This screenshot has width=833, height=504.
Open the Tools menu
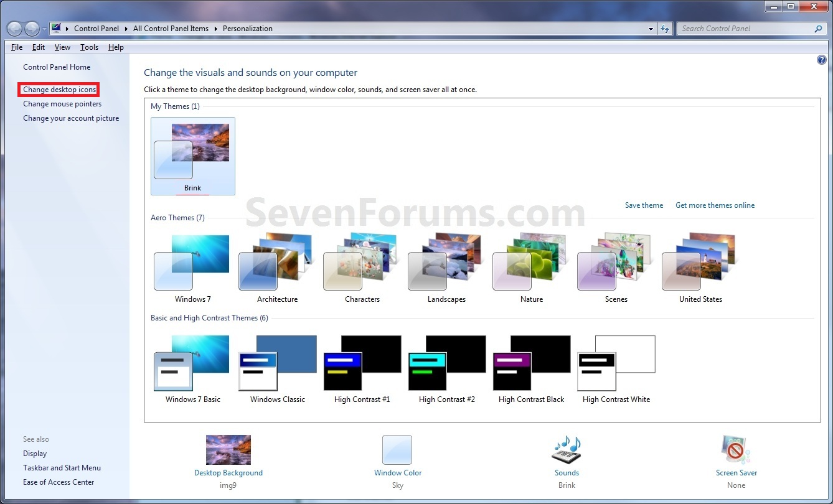pyautogui.click(x=89, y=47)
